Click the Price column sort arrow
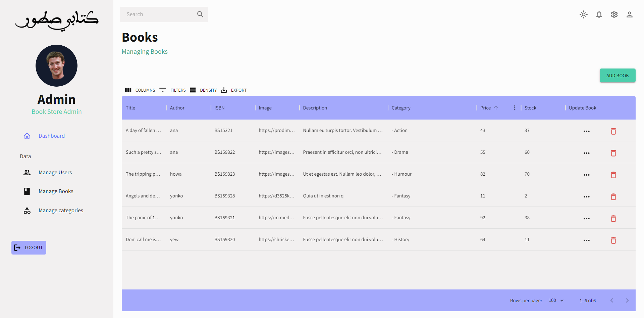 pyautogui.click(x=496, y=108)
